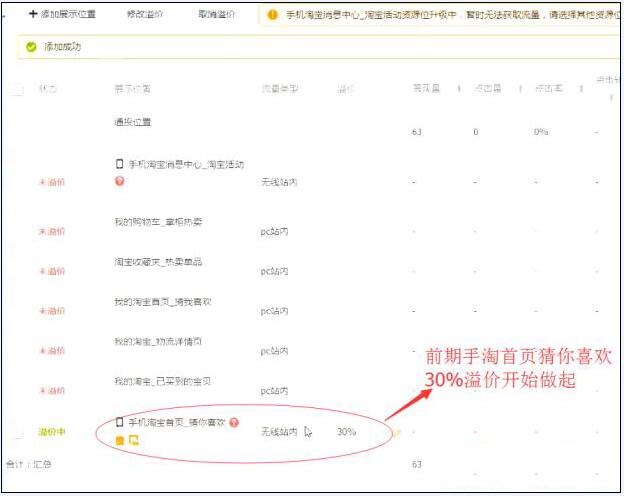Image resolution: width=624 pixels, height=496 pixels.
Task: Click 63 impressions value in 通投位置 row
Action: point(417,132)
